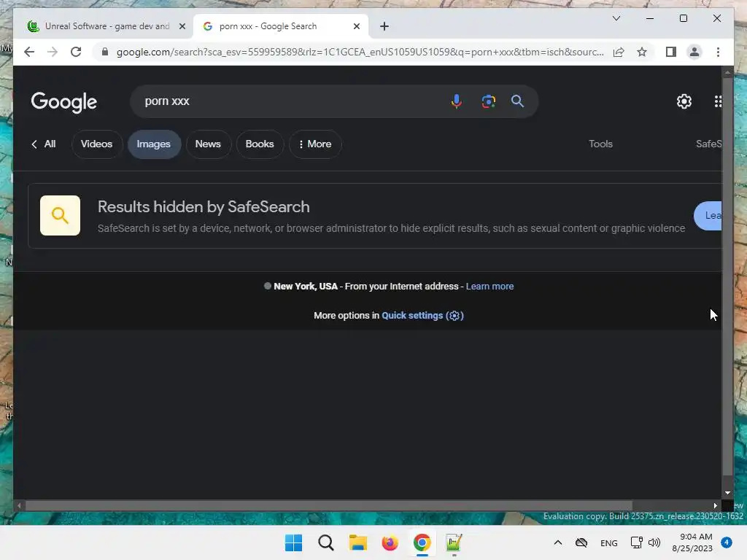
Task: Select the porn xxx Google Search tab
Action: (280, 26)
